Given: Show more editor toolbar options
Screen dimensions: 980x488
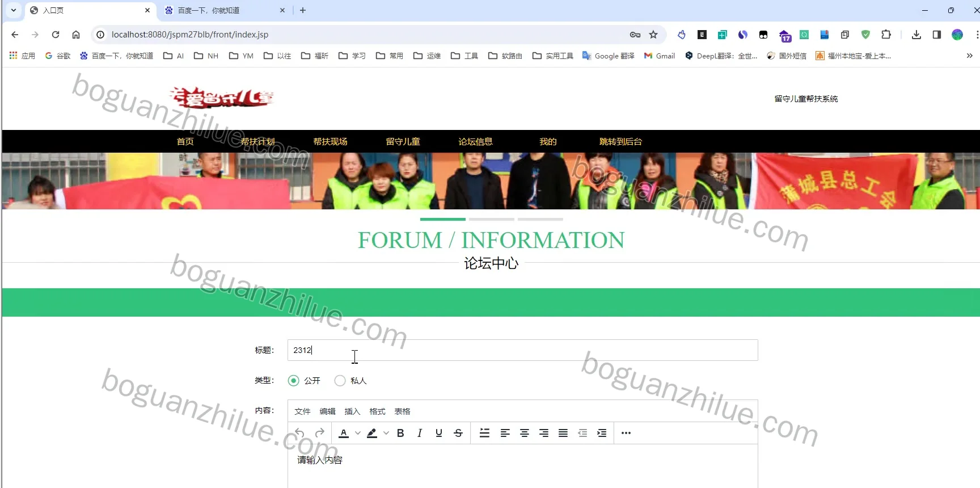Looking at the screenshot, I should pyautogui.click(x=626, y=433).
